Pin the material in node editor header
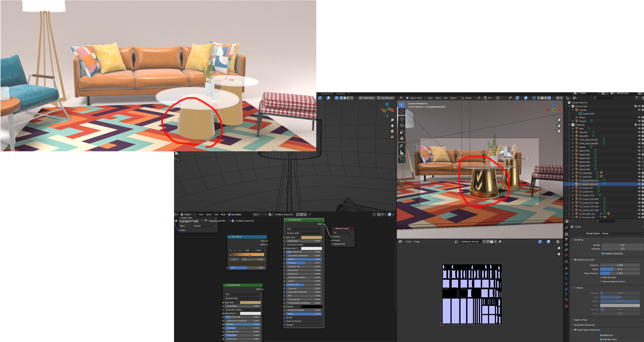 click(310, 214)
